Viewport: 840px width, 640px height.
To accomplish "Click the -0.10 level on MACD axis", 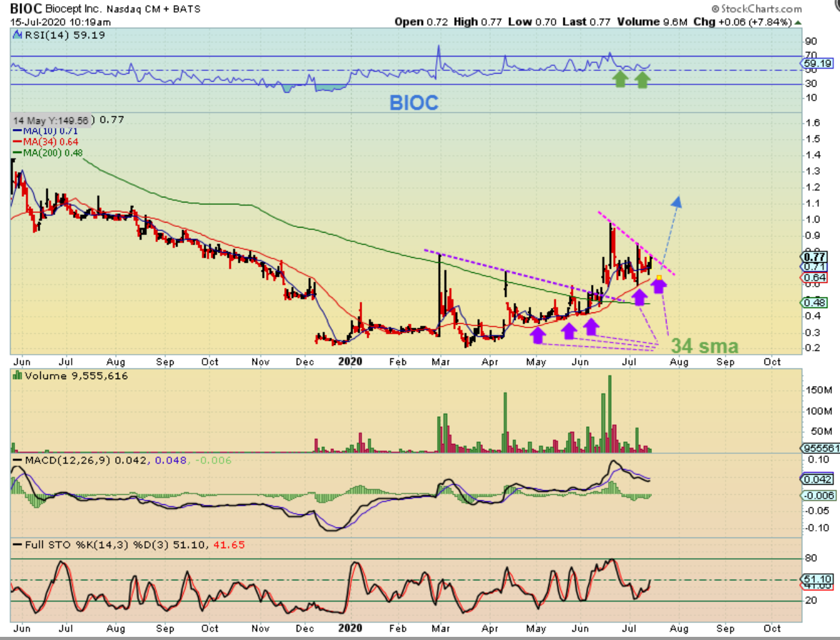I will pos(818,527).
